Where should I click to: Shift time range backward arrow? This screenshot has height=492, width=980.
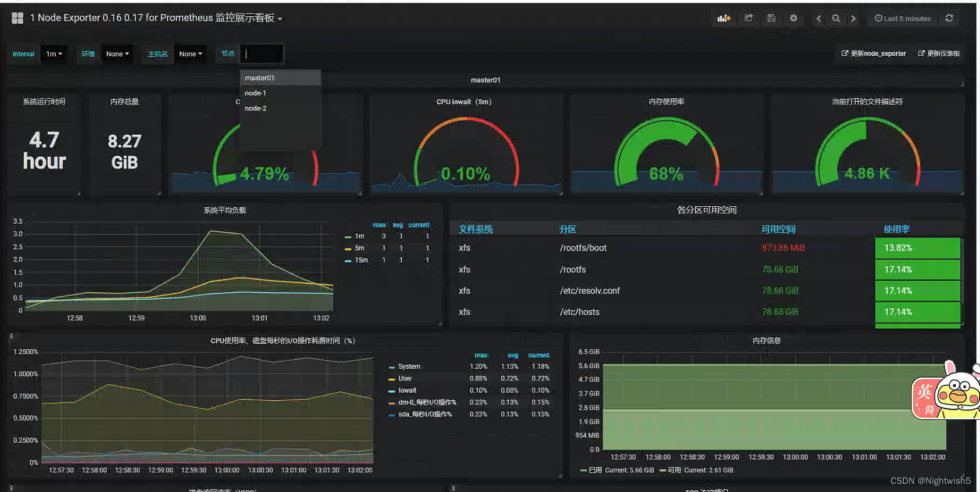tap(819, 18)
